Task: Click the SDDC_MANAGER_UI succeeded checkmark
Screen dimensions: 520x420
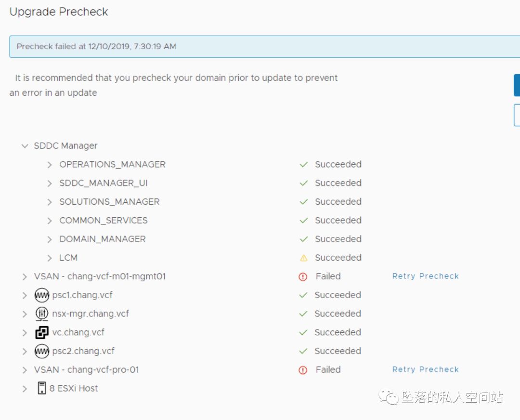Action: [303, 183]
